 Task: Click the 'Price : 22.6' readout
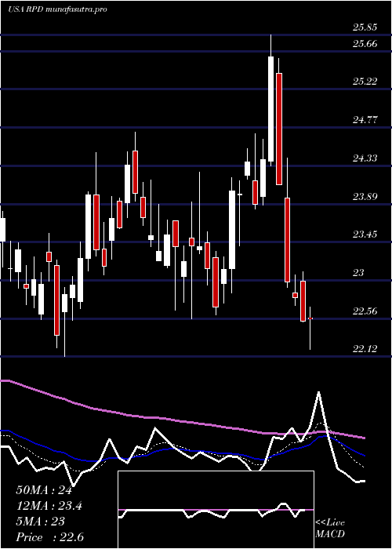pos(49,537)
